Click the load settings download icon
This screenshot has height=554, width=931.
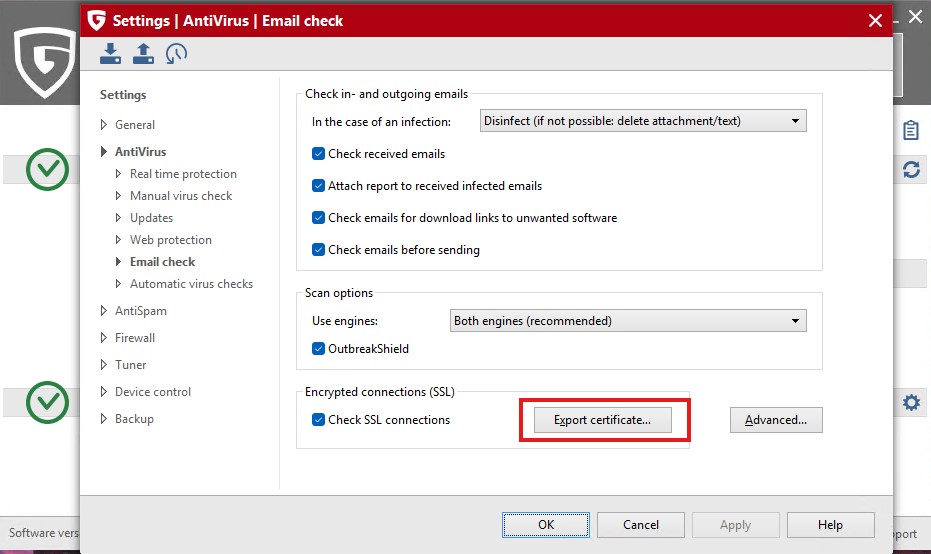(110, 53)
